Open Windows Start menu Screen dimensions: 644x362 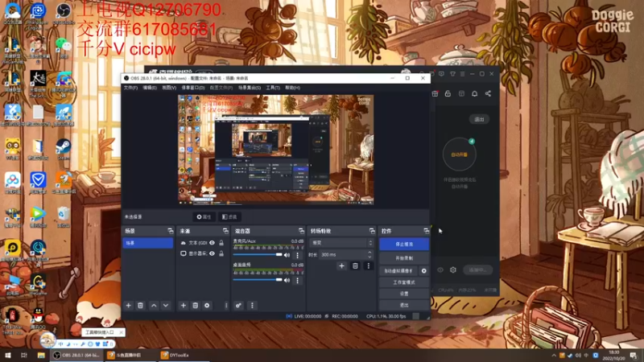click(7, 356)
